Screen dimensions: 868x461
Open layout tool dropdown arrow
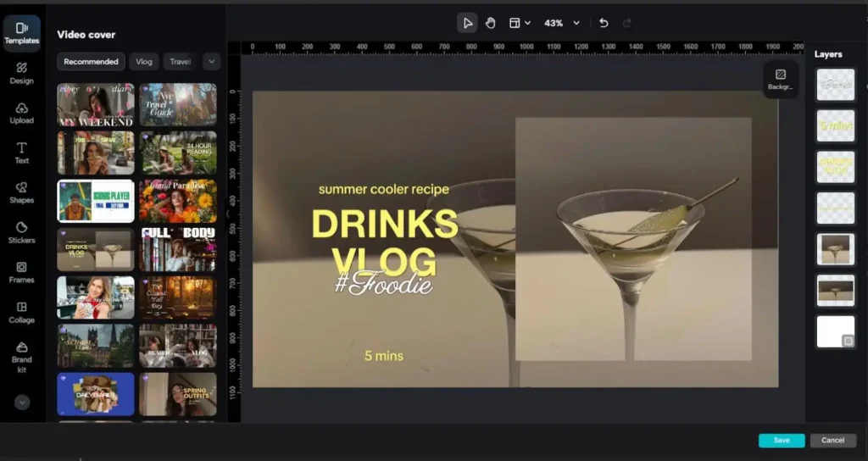(x=527, y=23)
